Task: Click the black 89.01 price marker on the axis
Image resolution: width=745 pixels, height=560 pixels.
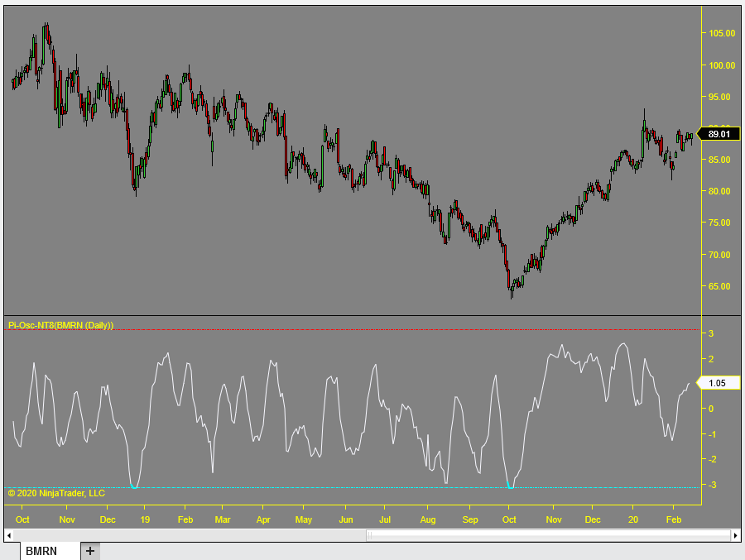Action: [719, 133]
